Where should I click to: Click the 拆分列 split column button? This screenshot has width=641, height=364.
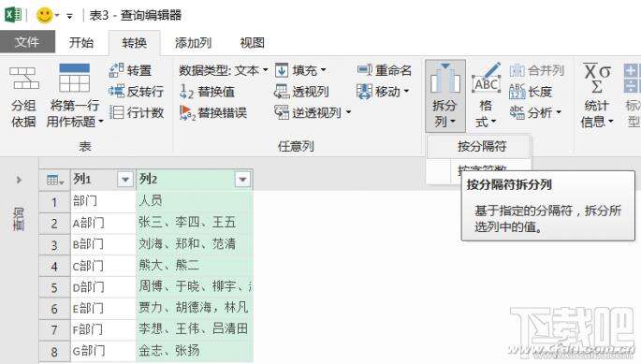pos(444,95)
